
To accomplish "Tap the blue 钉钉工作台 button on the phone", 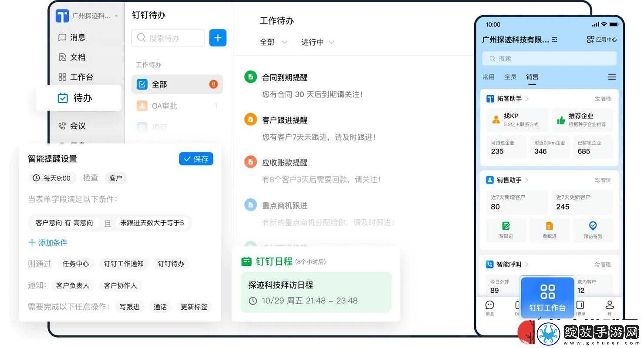I will pyautogui.click(x=547, y=298).
